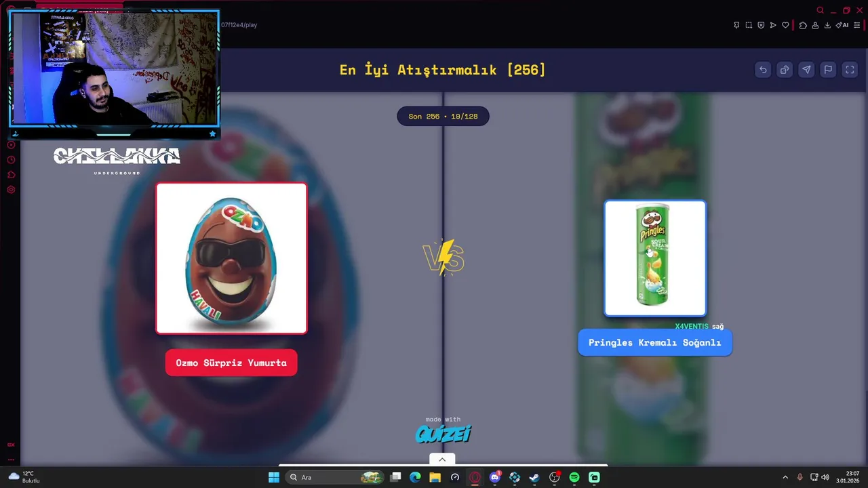Open the profile account icon in toolbar

coord(815,25)
